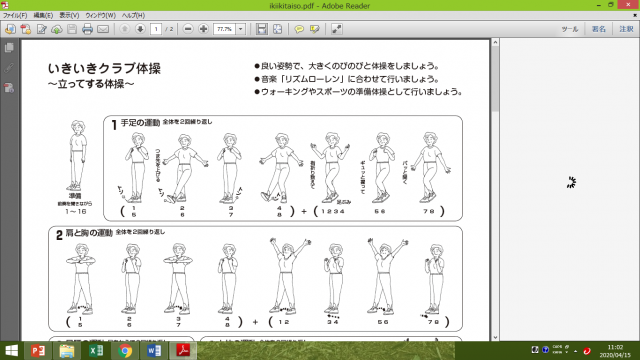Click the zoom in plus button

[203, 29]
